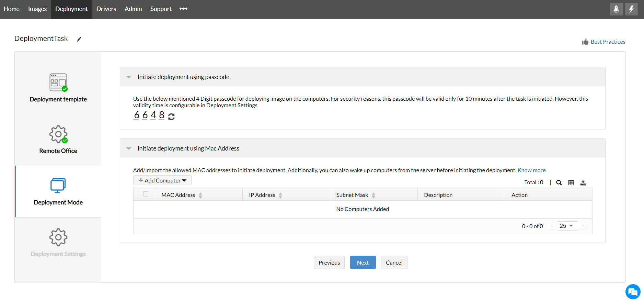The image size is (644, 301).
Task: Toggle the select-all checkbox in table header
Action: coord(146,194)
